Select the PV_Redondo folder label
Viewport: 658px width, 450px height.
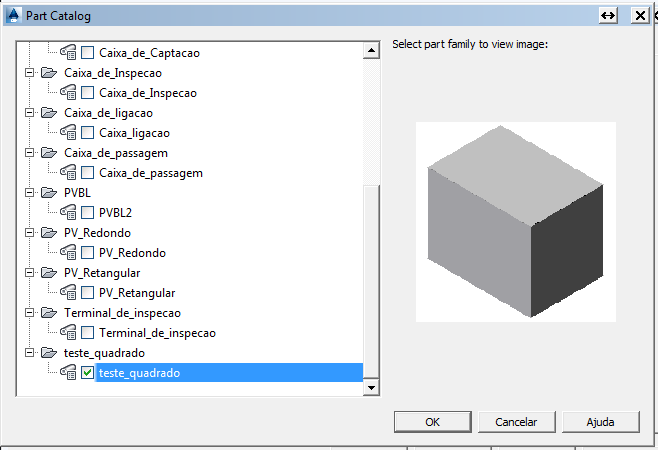tap(97, 233)
